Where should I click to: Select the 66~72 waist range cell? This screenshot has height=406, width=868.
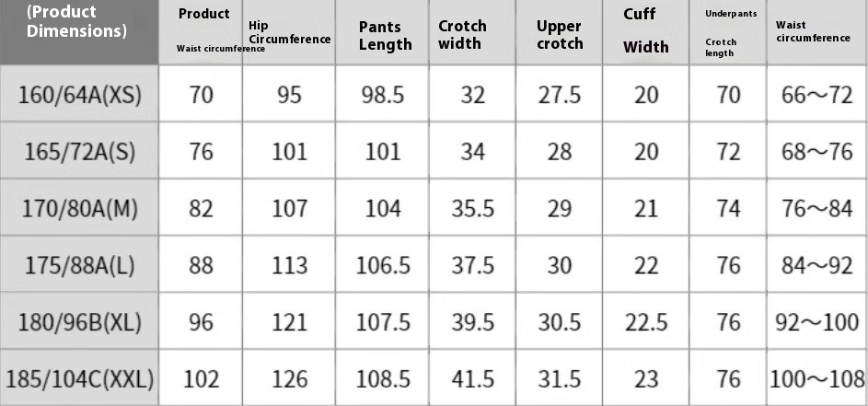(817, 94)
